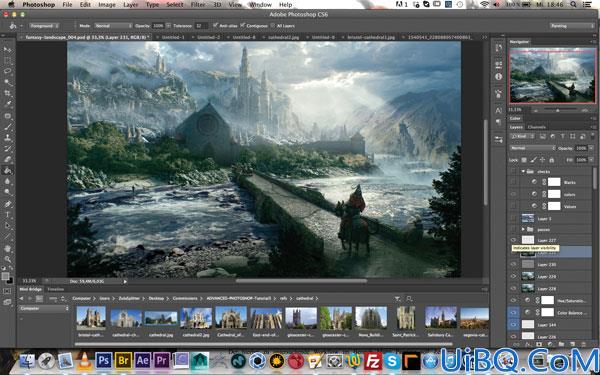Select the Path Selection tool
The height and width of the screenshot is (375, 600).
click(x=7, y=226)
